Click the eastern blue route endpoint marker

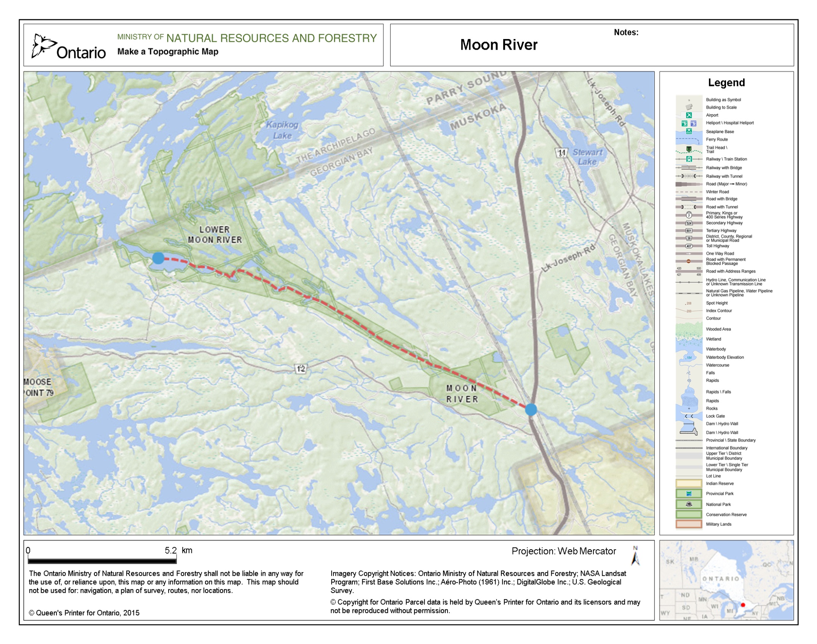click(x=531, y=410)
